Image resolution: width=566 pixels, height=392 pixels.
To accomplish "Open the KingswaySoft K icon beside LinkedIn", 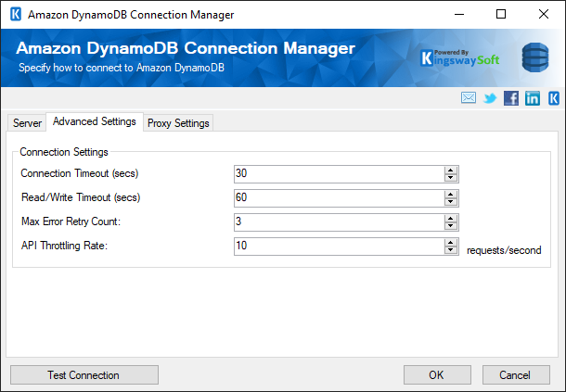I will [554, 98].
